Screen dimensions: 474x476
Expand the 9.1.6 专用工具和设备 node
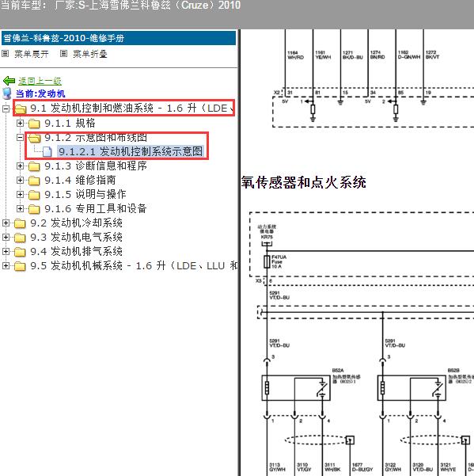click(20, 208)
